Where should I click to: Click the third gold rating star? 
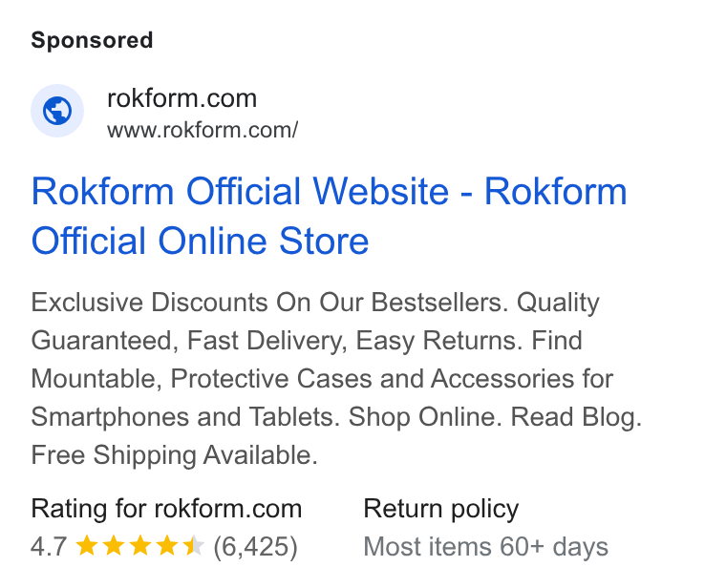[x=139, y=546]
